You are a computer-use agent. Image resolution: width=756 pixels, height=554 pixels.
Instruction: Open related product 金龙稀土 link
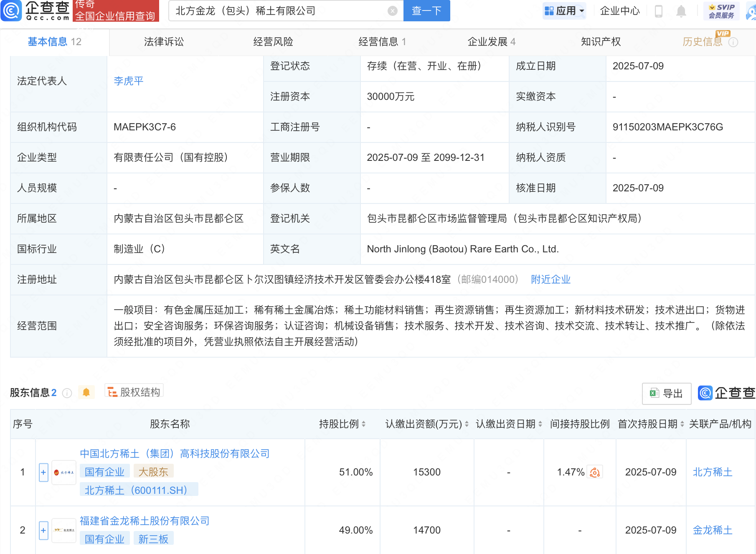point(713,531)
